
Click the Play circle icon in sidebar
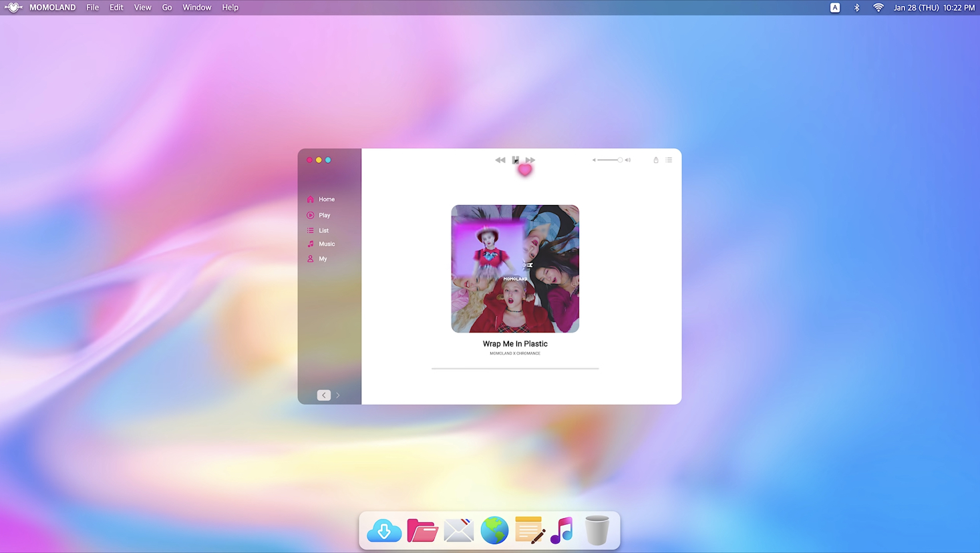pyautogui.click(x=311, y=215)
